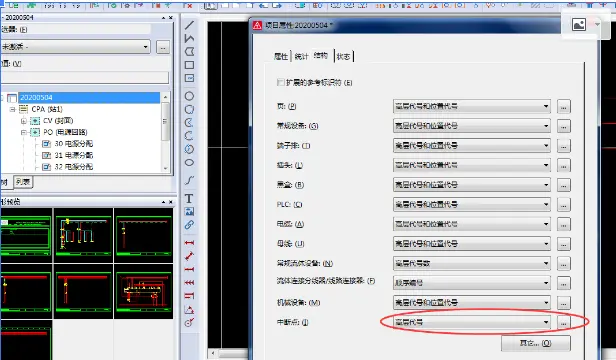
Task: Select the angular dimension tool
Action: point(189,310)
